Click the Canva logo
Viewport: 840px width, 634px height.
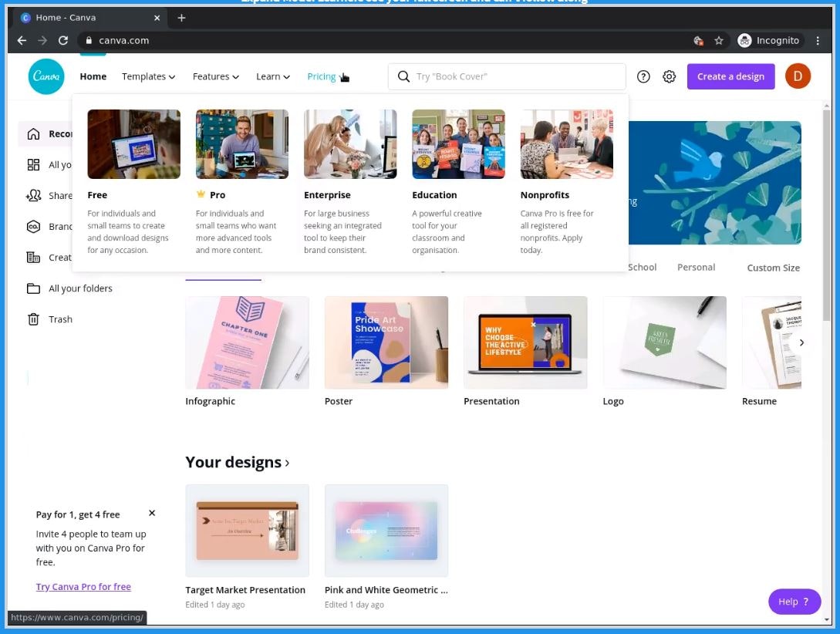point(46,76)
